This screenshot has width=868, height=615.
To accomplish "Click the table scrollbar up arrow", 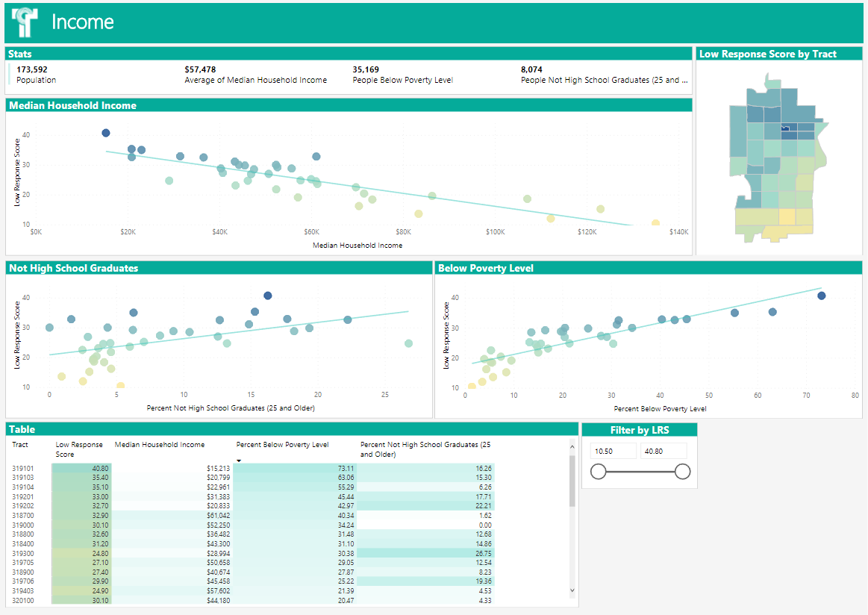I will (572, 447).
